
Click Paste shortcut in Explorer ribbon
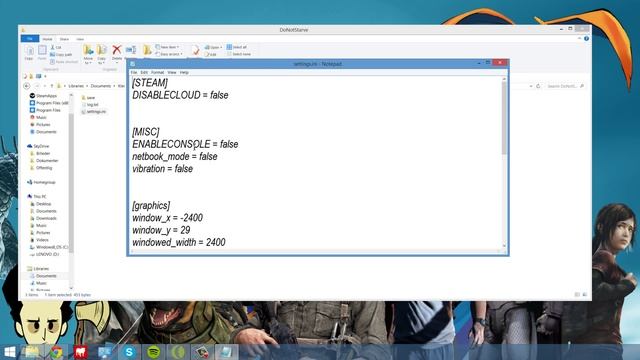click(64, 62)
